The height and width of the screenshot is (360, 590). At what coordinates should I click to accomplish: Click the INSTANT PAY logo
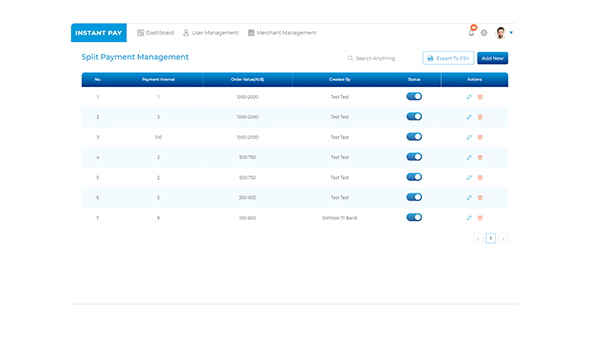click(99, 33)
